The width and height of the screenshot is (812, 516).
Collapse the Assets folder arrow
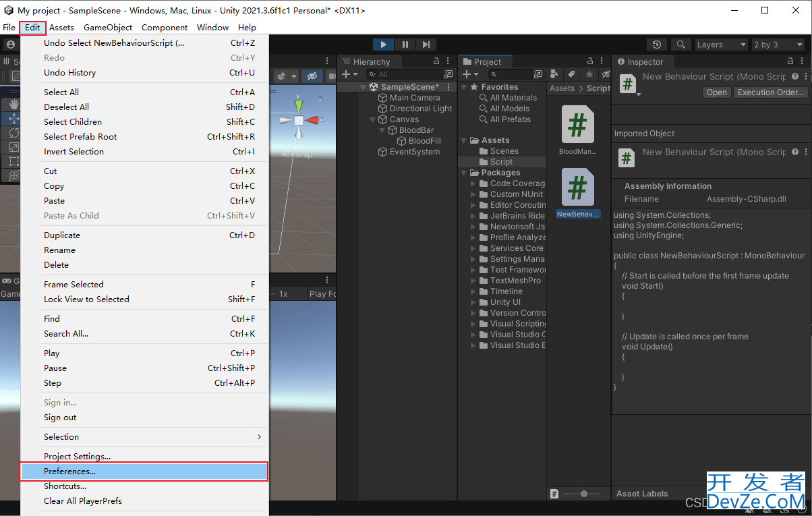464,140
